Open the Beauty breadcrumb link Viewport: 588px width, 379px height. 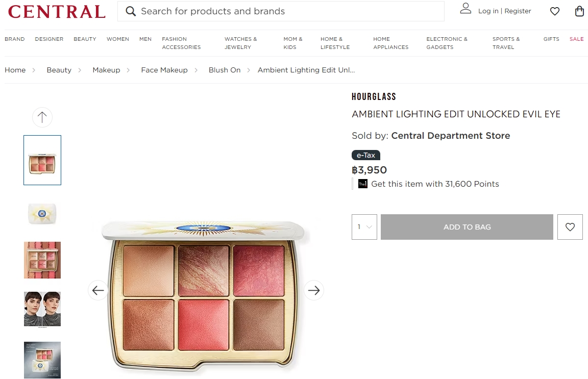pos(59,70)
